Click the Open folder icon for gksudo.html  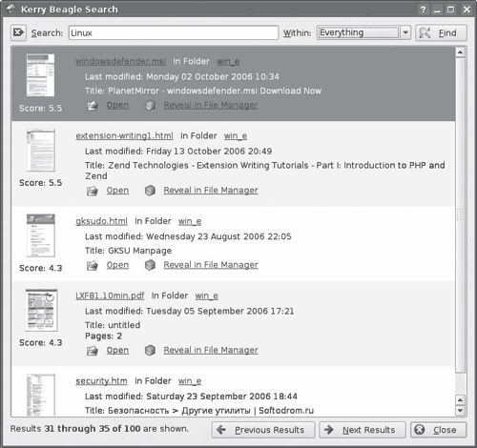(93, 265)
